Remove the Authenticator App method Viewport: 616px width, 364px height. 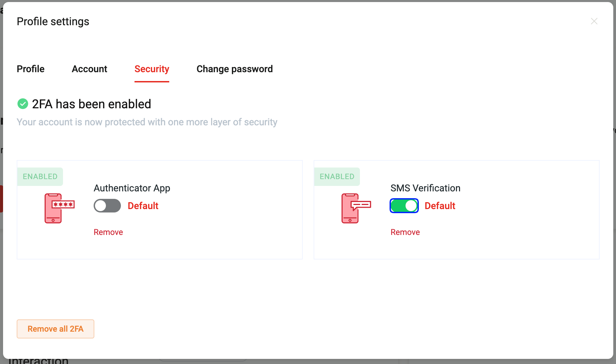point(108,232)
